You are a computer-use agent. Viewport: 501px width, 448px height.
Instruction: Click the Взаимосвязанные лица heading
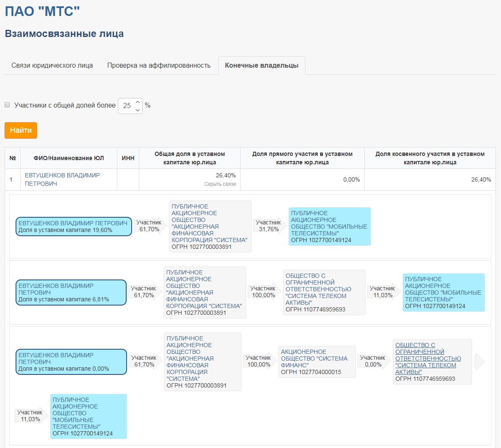click(64, 34)
